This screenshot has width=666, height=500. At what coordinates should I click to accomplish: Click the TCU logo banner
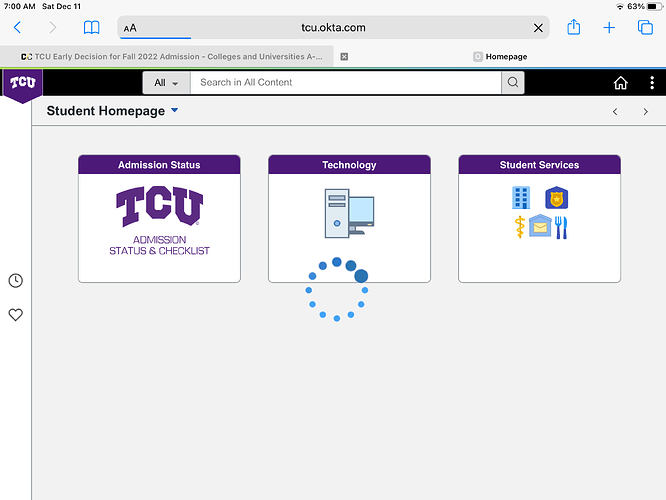coord(23,85)
